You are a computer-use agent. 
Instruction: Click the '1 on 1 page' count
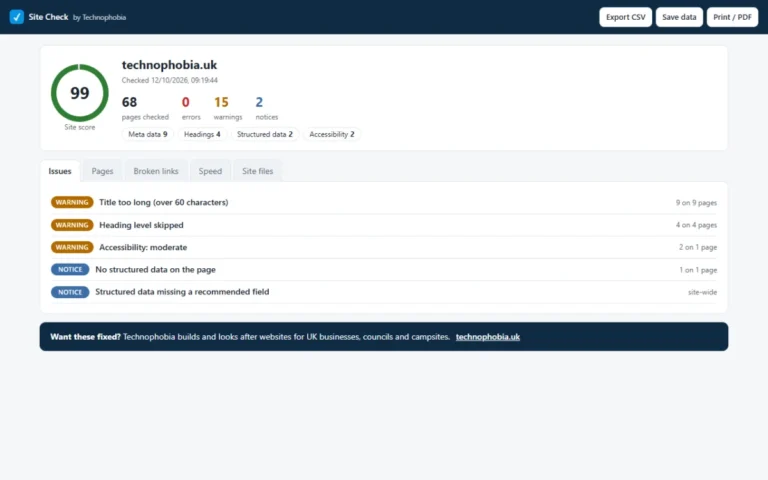(x=697, y=270)
